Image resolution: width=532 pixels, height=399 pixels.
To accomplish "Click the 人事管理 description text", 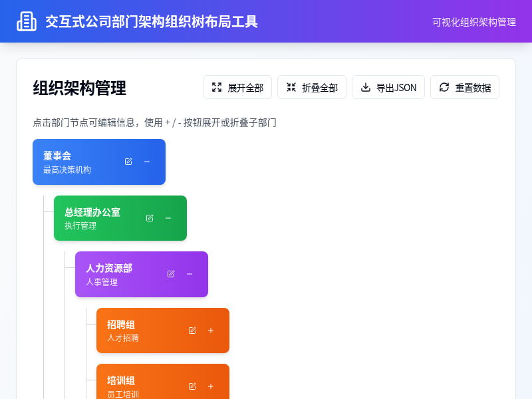I will pos(102,282).
